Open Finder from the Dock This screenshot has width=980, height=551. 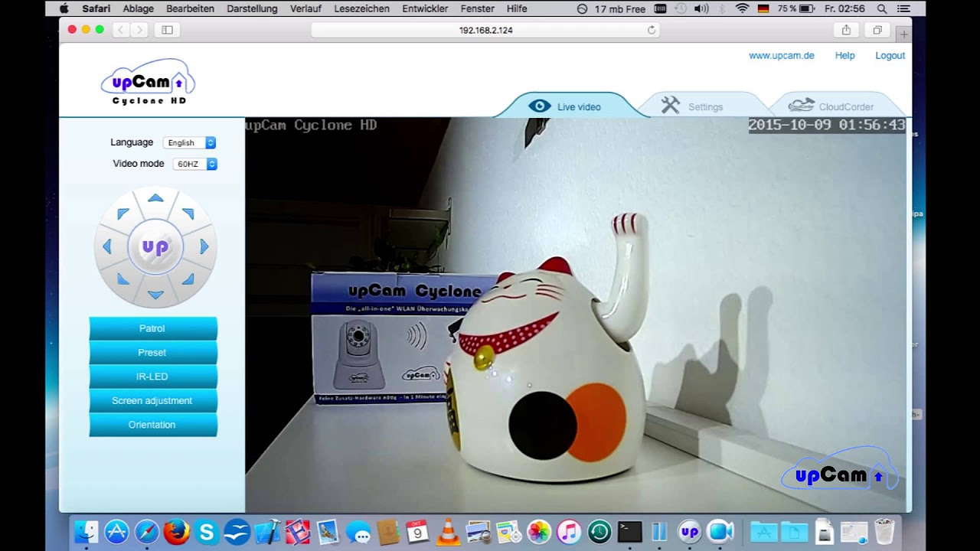87,532
